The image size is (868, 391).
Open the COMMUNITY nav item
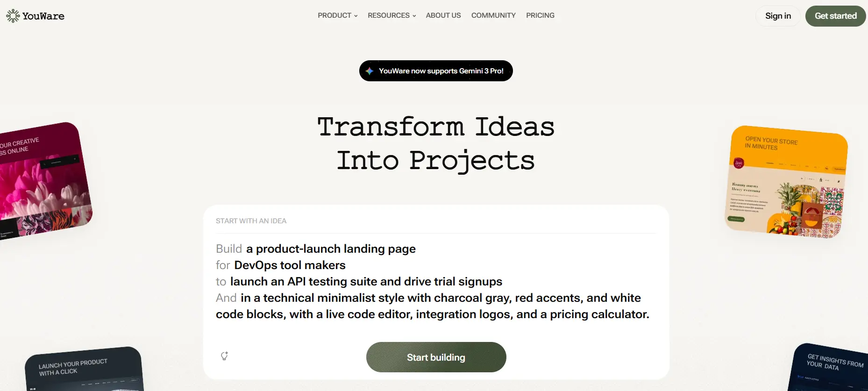coord(493,15)
